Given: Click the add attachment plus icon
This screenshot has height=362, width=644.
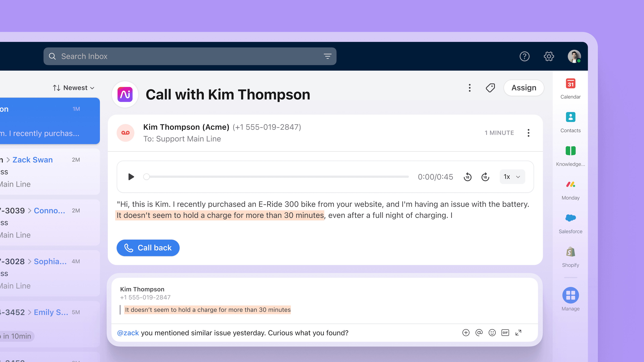Looking at the screenshot, I should (x=466, y=333).
